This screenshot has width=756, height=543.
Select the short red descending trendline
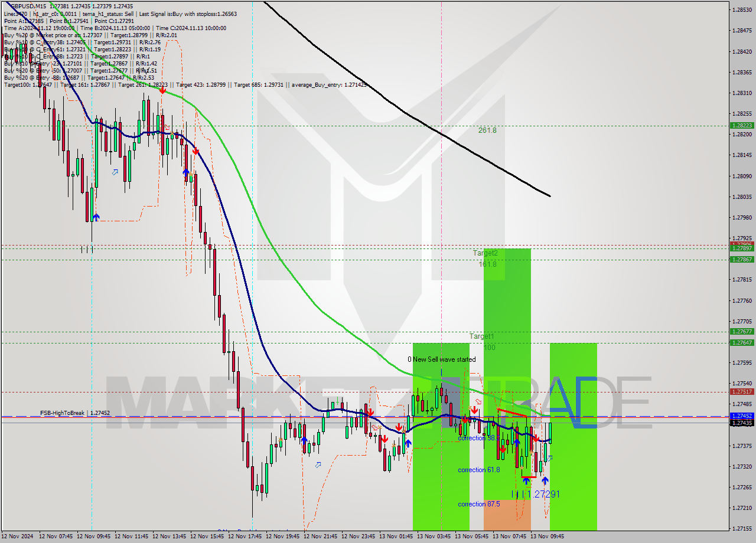coord(512,413)
